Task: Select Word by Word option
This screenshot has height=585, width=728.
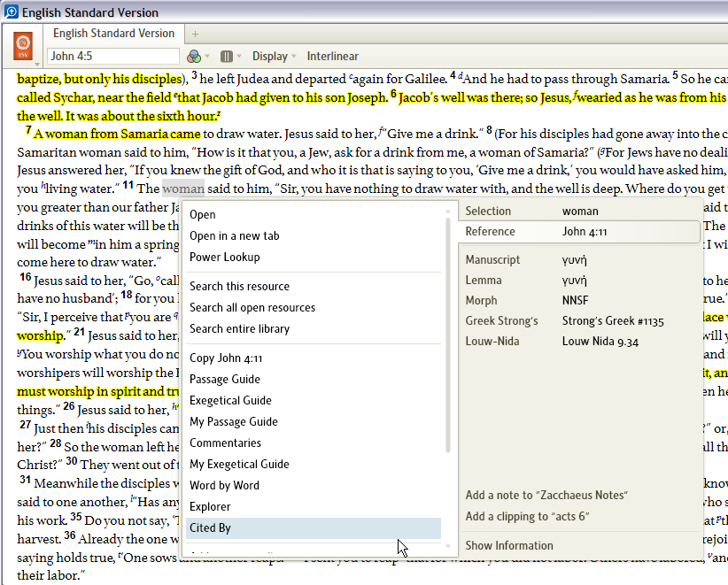Action: tap(314, 486)
